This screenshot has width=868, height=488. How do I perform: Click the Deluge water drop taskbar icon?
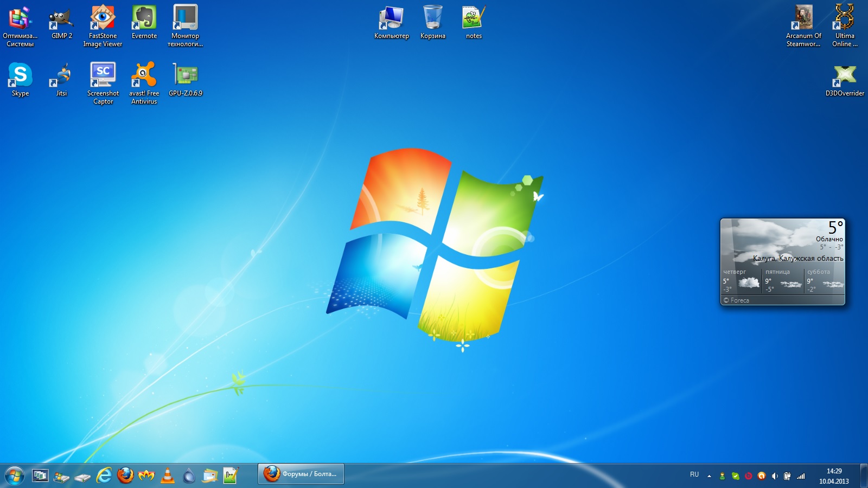[189, 476]
